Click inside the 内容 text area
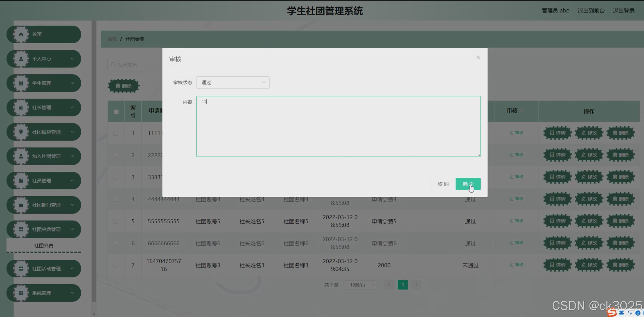Viewport: 644px width, 317px height. (338, 126)
